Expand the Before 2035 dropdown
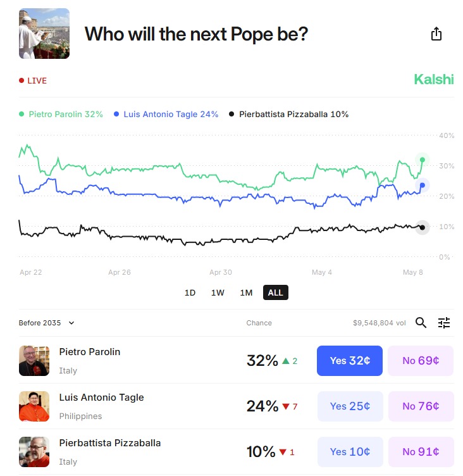The image size is (463, 476). pos(47,323)
